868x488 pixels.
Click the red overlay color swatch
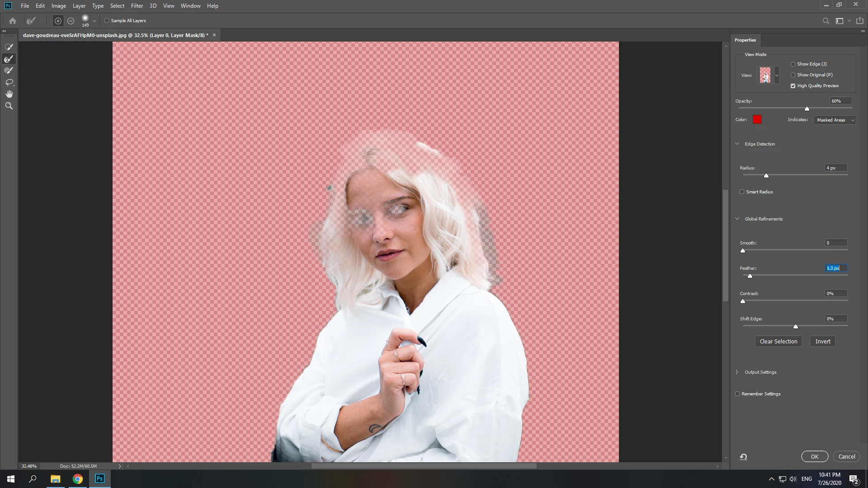click(x=757, y=120)
